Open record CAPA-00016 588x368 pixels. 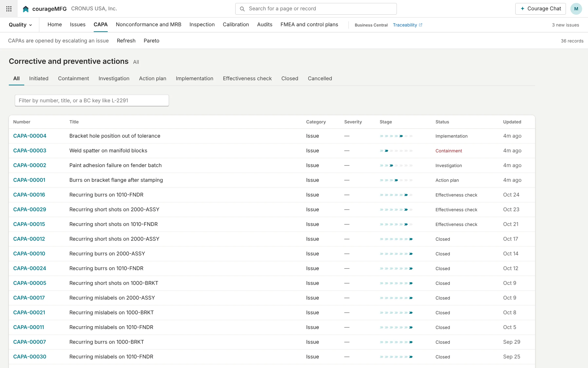pyautogui.click(x=29, y=195)
